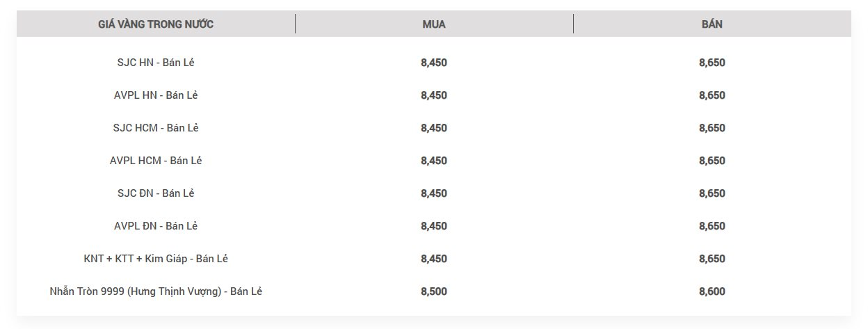The image size is (868, 329).
Task: Click the sell price 8,650 for SJC HN
Action: coord(712,63)
